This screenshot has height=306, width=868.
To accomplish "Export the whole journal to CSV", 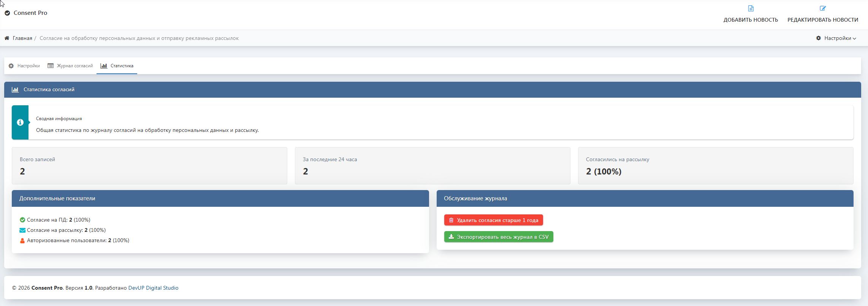I will (498, 237).
